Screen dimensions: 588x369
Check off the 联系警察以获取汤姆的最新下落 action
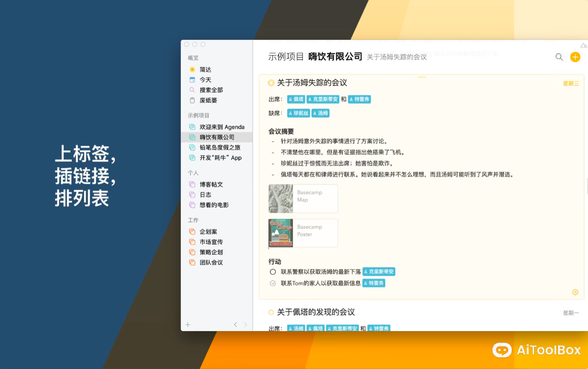273,271
